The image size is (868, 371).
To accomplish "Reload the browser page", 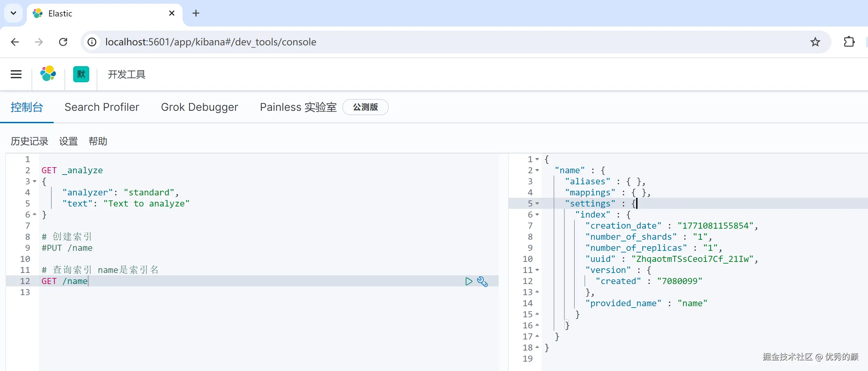I will coord(63,42).
